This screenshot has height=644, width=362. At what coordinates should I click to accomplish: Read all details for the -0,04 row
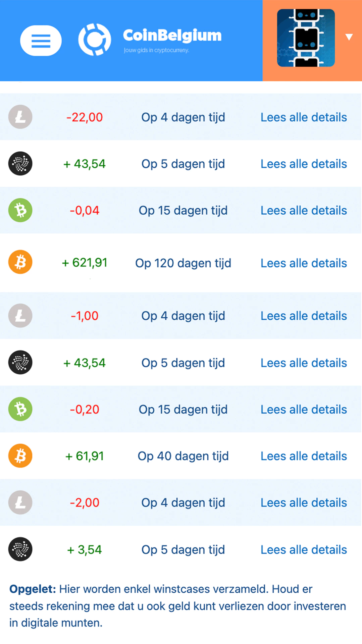304,211
